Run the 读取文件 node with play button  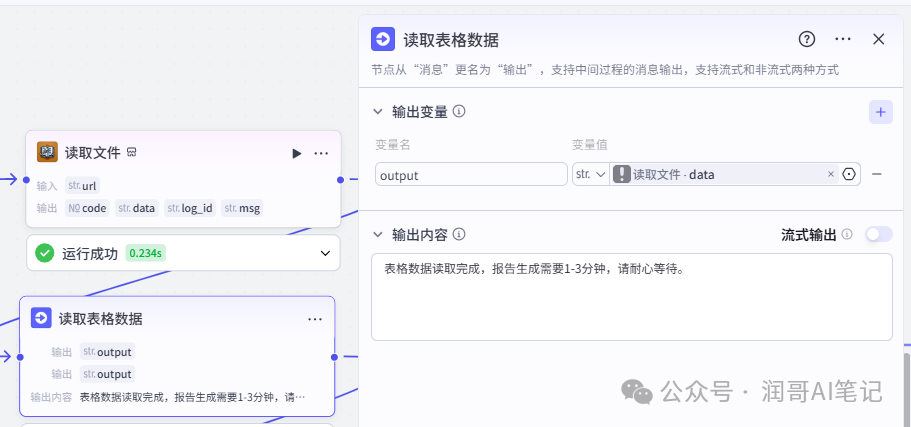[297, 153]
